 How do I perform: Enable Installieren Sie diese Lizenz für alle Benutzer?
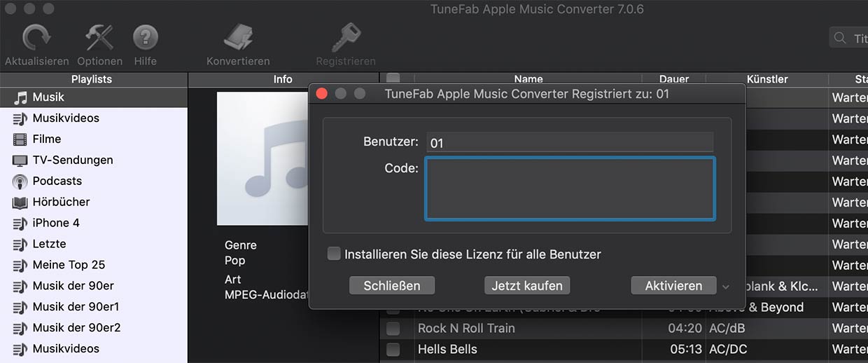pos(334,254)
